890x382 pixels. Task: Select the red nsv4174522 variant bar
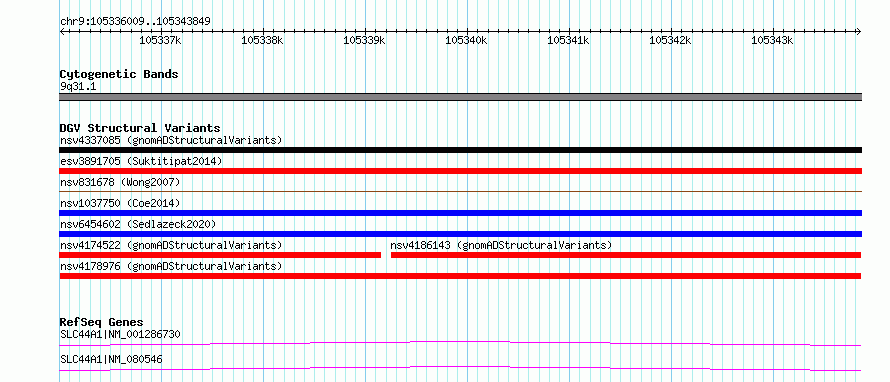(220, 255)
